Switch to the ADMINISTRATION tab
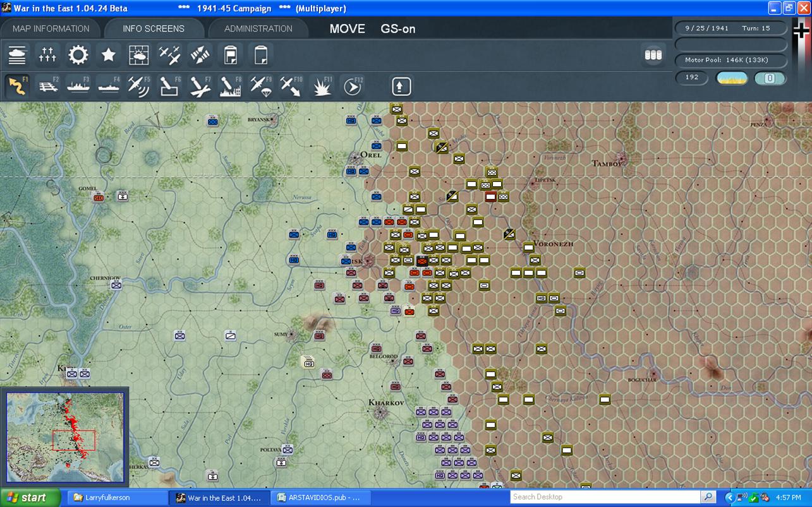The image size is (812, 507). [258, 28]
